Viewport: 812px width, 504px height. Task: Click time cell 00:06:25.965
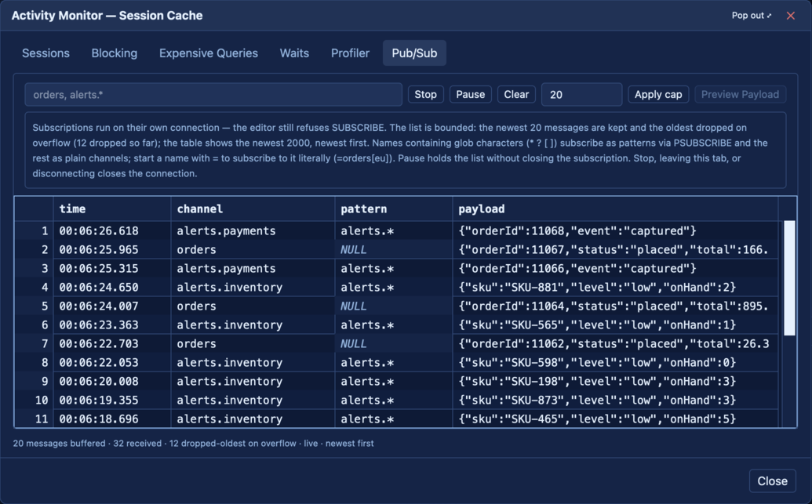click(x=112, y=250)
